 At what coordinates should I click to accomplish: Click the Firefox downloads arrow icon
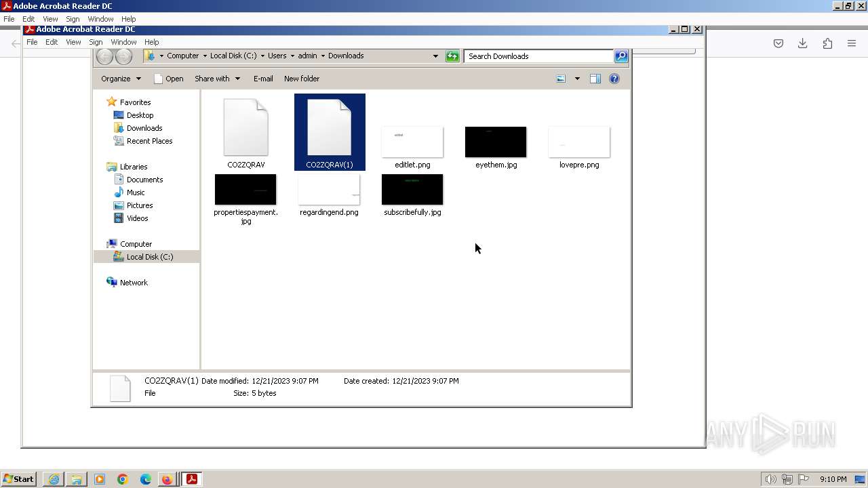(803, 43)
